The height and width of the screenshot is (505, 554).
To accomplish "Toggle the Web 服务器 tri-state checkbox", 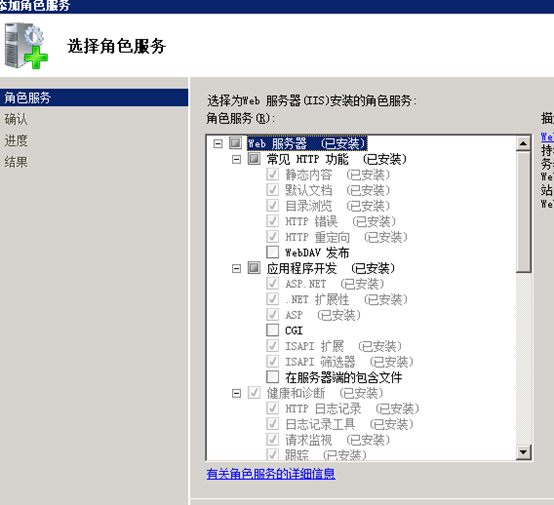I will (x=236, y=143).
